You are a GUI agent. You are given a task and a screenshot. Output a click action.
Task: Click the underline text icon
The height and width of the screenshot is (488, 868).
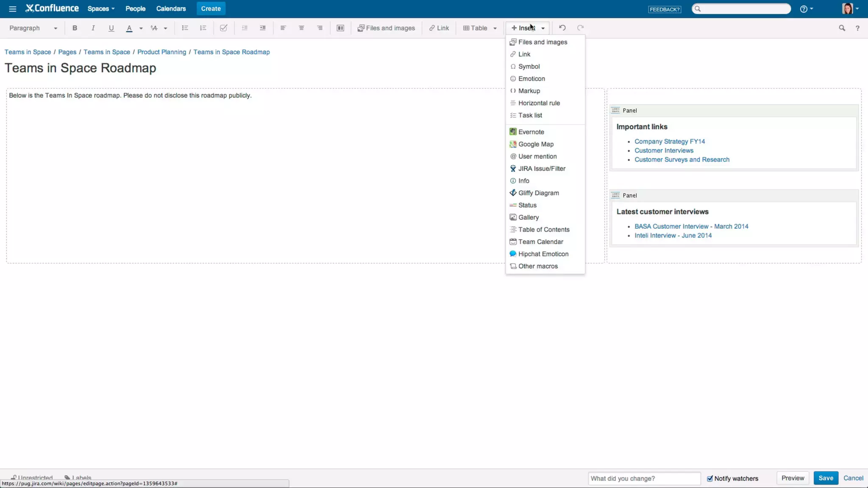[x=111, y=28]
